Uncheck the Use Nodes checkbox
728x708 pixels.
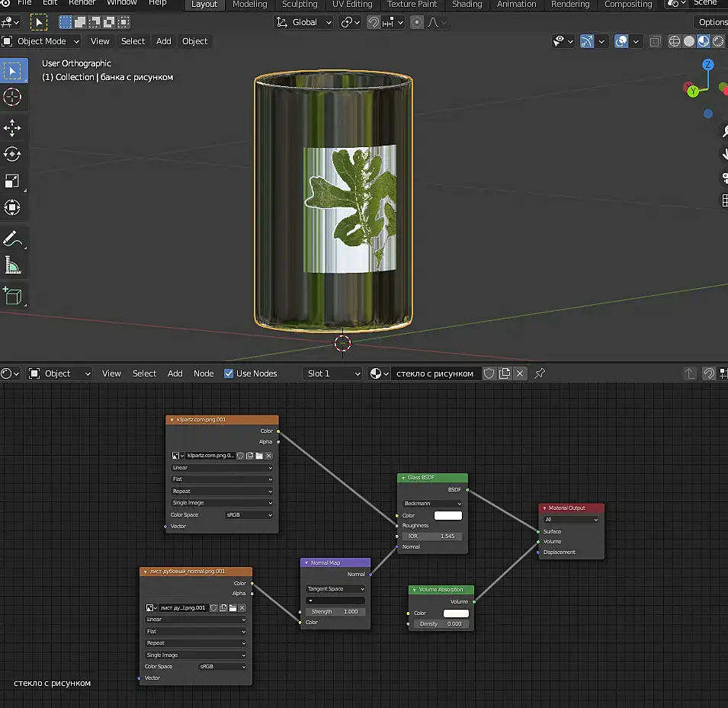229,373
